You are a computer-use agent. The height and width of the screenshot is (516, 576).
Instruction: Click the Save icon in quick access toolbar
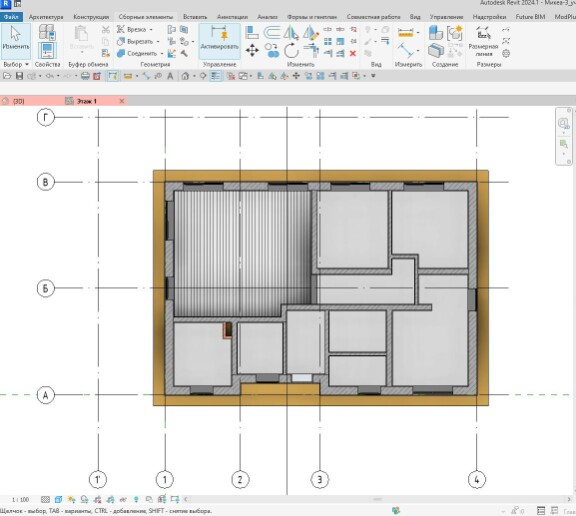pos(19,76)
